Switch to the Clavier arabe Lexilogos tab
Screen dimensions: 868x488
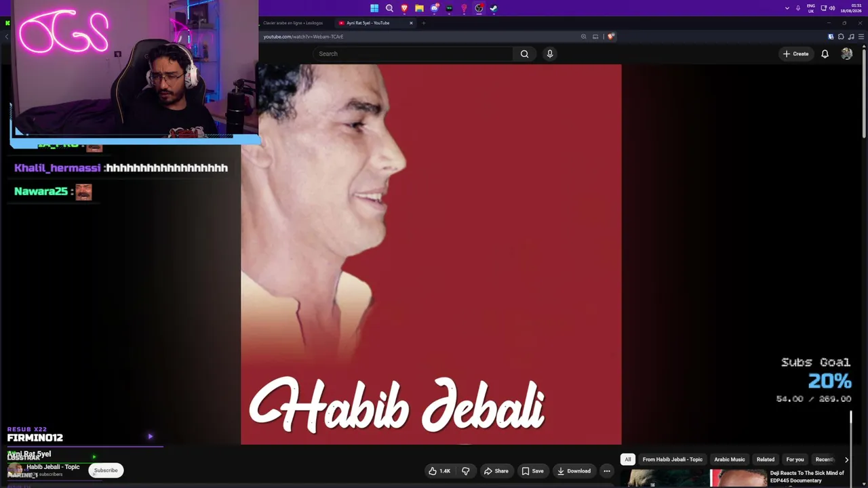(x=293, y=23)
